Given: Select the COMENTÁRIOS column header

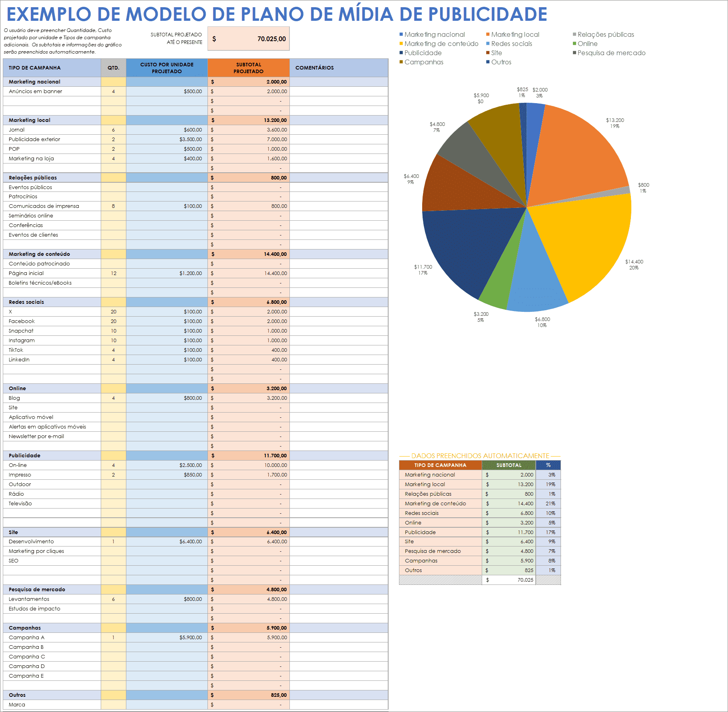Looking at the screenshot, I should pyautogui.click(x=339, y=68).
